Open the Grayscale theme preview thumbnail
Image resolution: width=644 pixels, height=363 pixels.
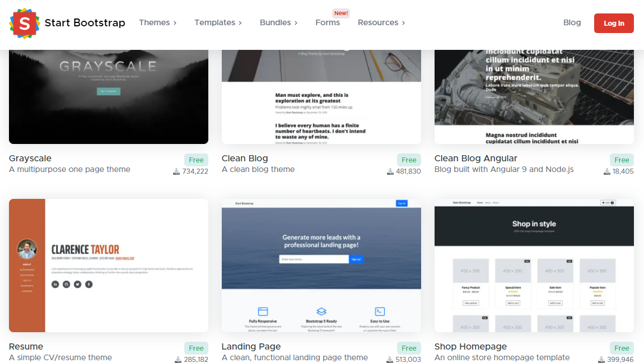[109, 97]
